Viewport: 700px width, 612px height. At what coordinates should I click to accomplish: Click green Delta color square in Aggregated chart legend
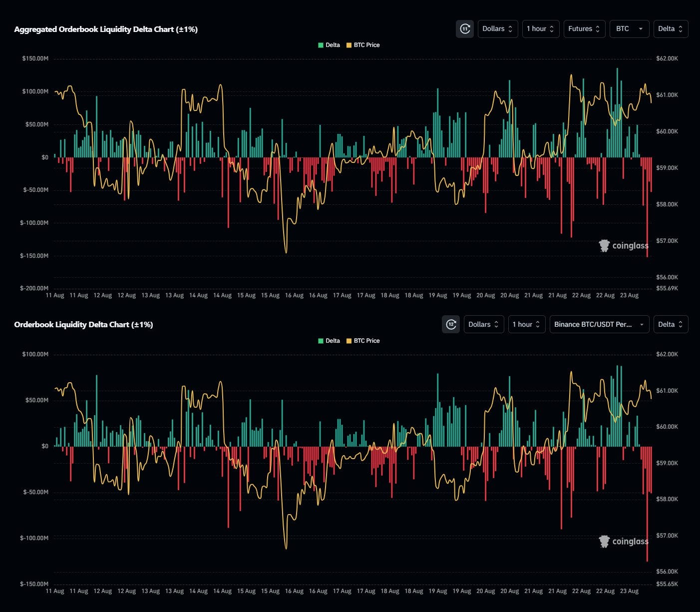click(321, 45)
